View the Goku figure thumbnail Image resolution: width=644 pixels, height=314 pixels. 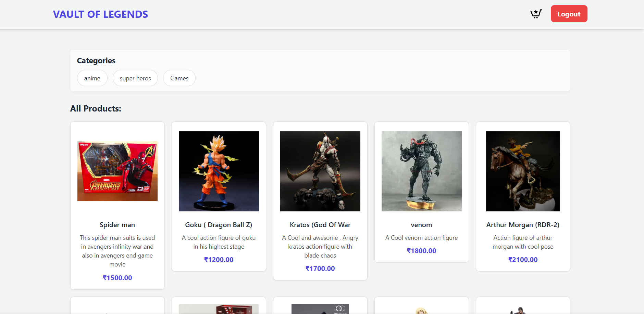219,171
